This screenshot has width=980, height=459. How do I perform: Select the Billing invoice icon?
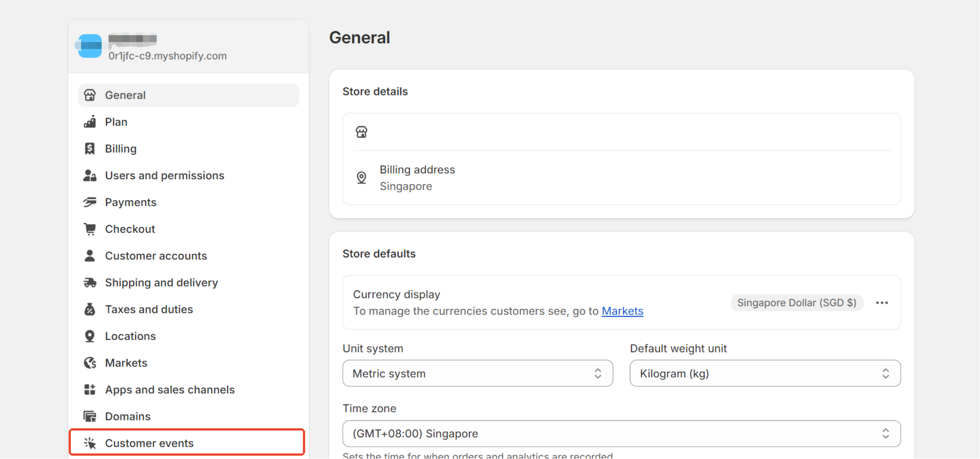(x=90, y=148)
